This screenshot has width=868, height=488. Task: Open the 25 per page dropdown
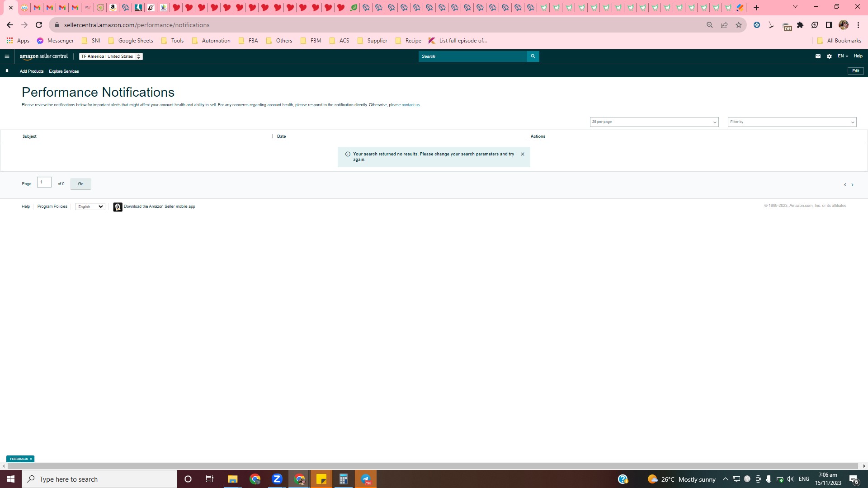(x=654, y=122)
